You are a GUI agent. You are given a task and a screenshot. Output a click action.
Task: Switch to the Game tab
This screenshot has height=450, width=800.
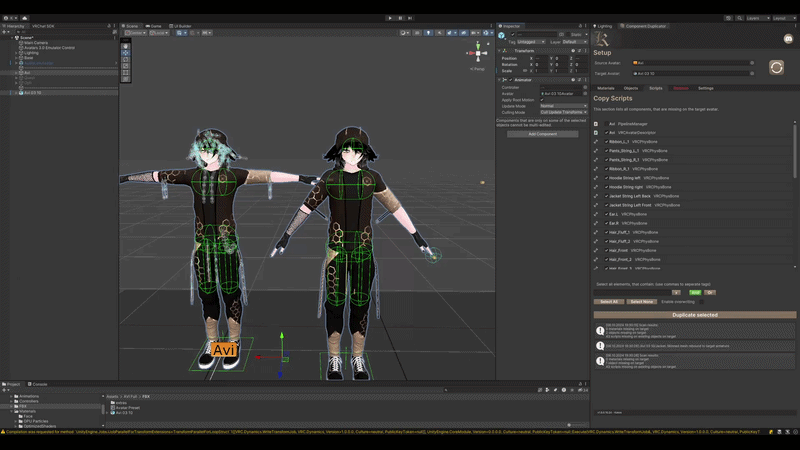tap(154, 26)
